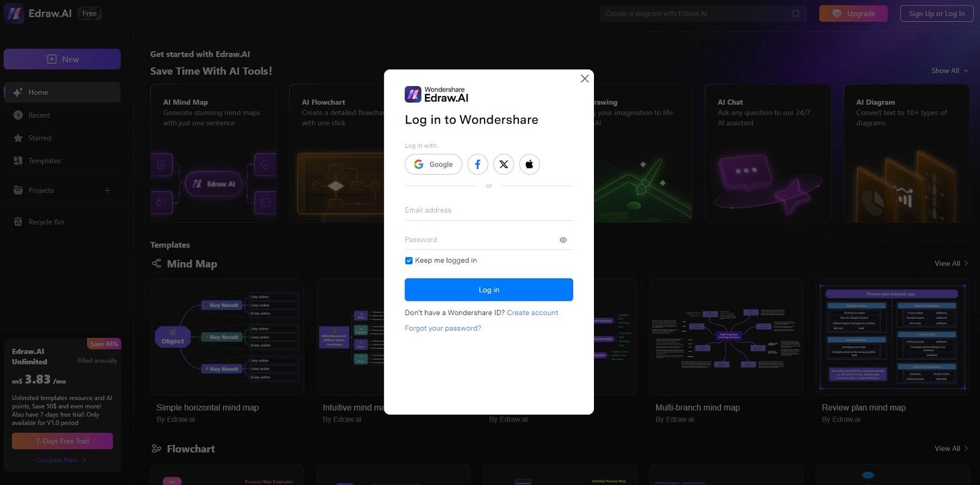Close the login dialog

[x=585, y=78]
